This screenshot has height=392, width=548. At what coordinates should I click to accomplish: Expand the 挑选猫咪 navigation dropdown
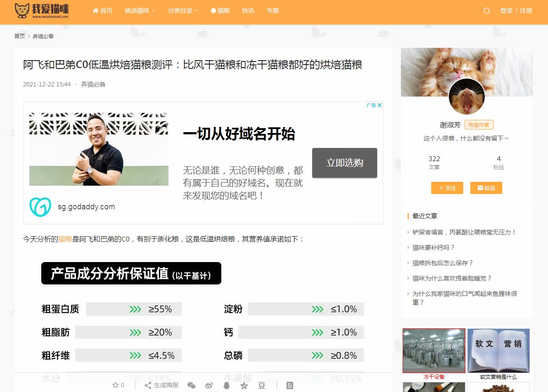[x=140, y=11]
